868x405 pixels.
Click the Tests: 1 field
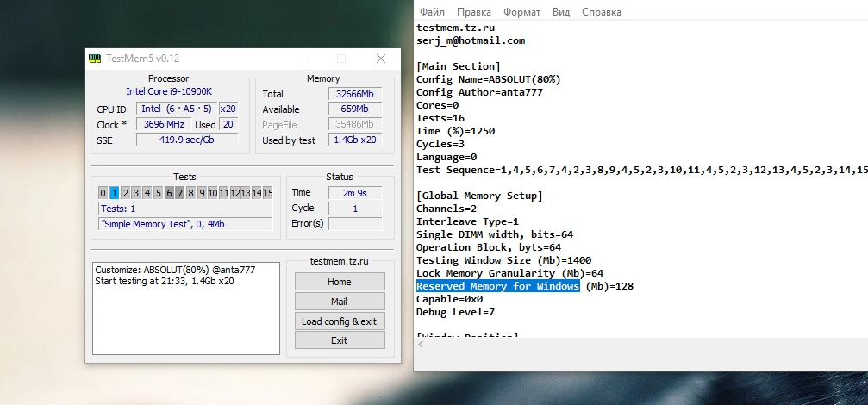click(x=185, y=209)
